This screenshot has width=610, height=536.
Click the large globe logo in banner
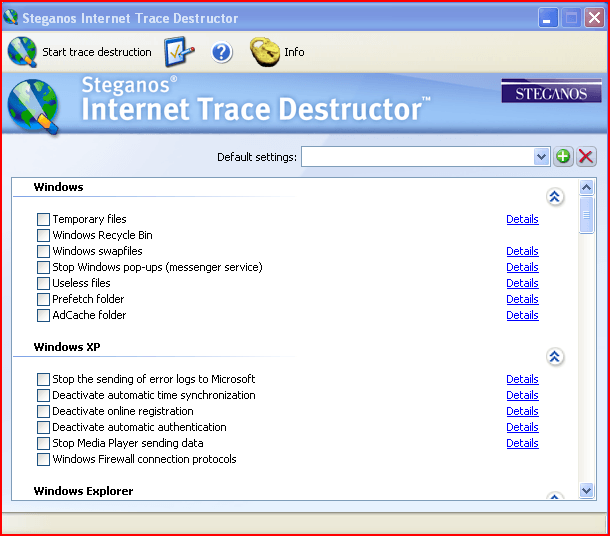tap(33, 106)
